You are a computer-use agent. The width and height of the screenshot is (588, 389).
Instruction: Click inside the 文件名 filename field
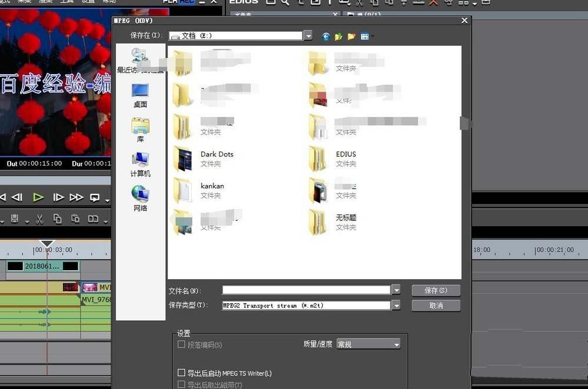306,290
